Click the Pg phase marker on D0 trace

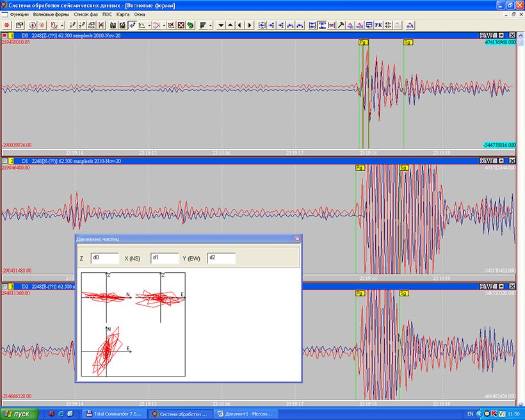tap(363, 42)
